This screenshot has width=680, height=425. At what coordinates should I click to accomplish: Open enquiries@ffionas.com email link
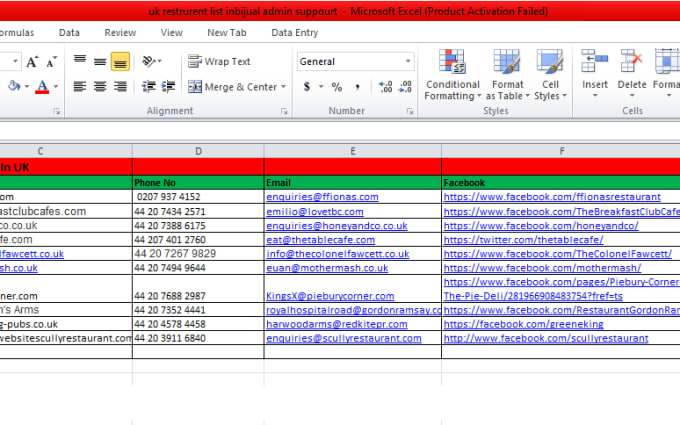click(x=322, y=197)
